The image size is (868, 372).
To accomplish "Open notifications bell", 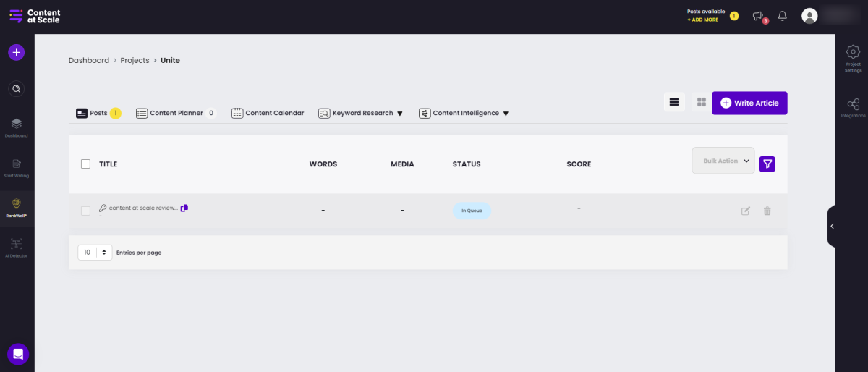I will (x=783, y=16).
